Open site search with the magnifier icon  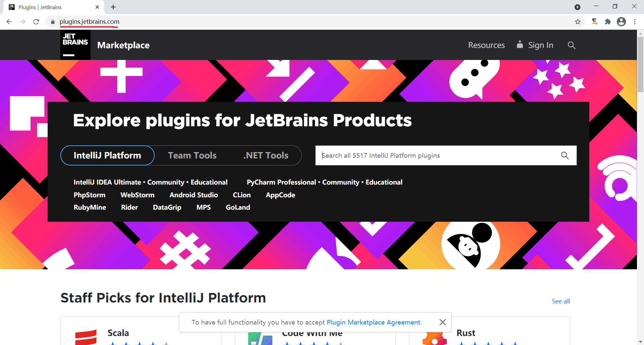point(572,45)
